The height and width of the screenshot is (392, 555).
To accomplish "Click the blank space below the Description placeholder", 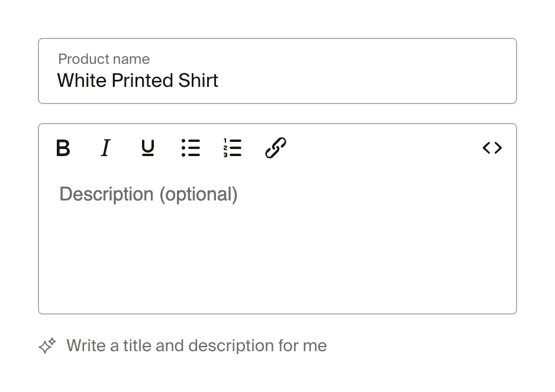I will point(277,266).
